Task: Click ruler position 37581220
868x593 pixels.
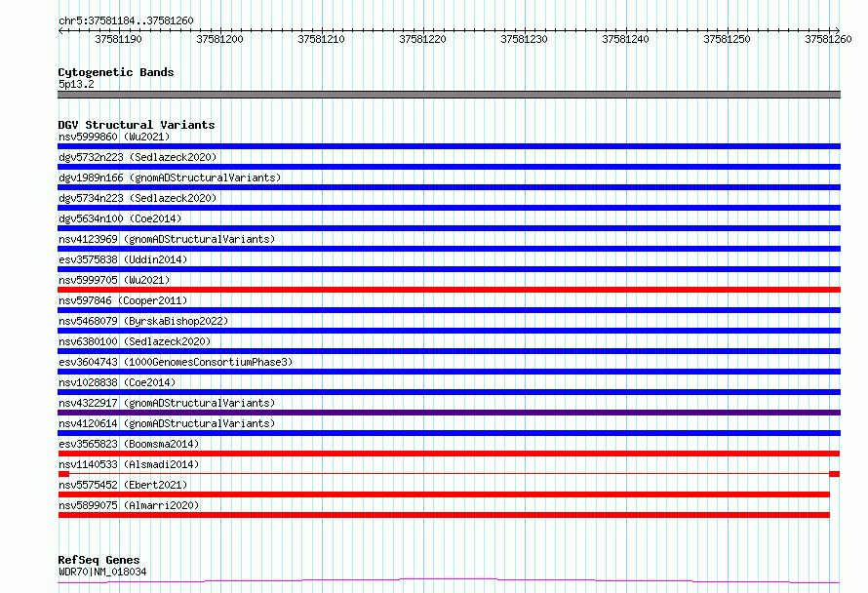Action: (x=422, y=39)
